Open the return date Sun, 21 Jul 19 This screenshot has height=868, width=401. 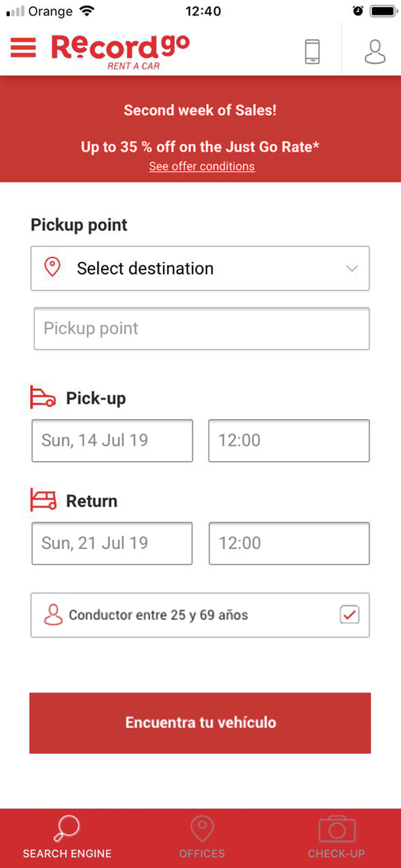(112, 543)
